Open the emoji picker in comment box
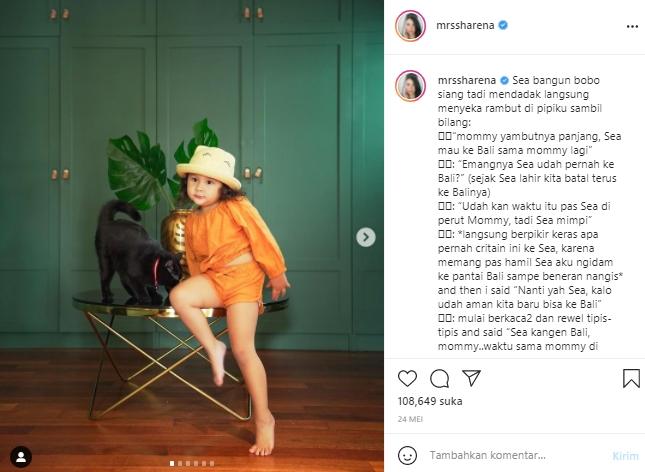 [x=409, y=454]
